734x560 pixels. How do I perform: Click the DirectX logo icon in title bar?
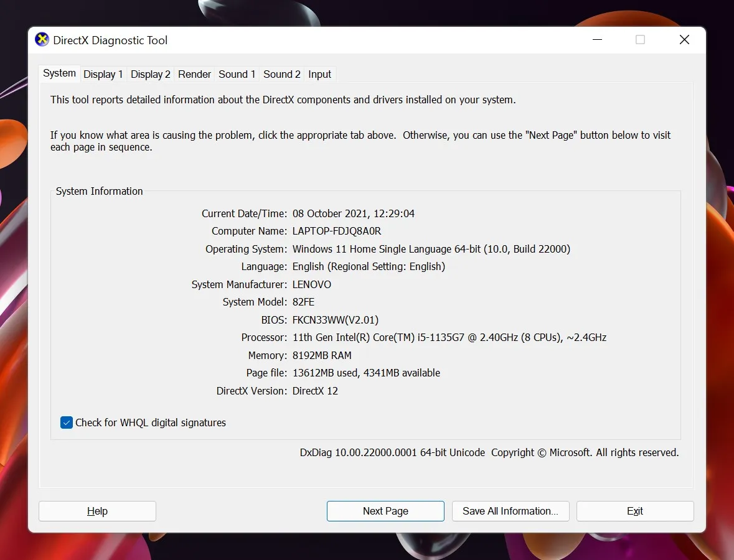point(42,40)
